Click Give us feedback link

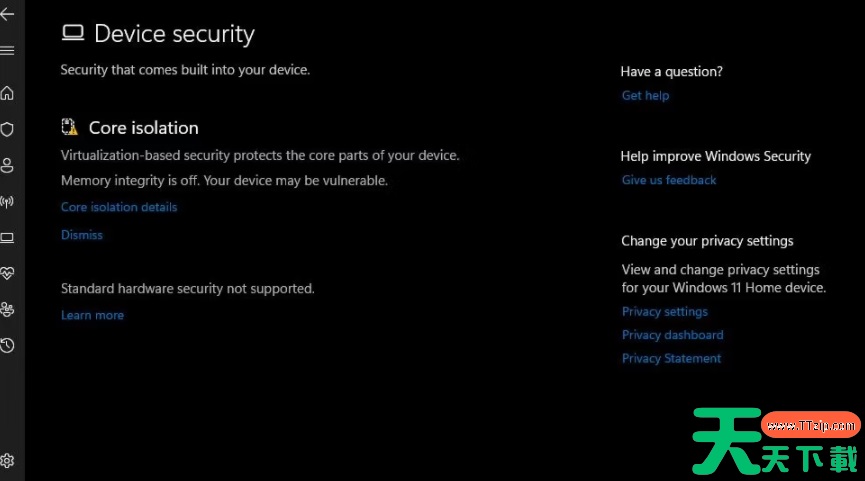[x=669, y=180]
